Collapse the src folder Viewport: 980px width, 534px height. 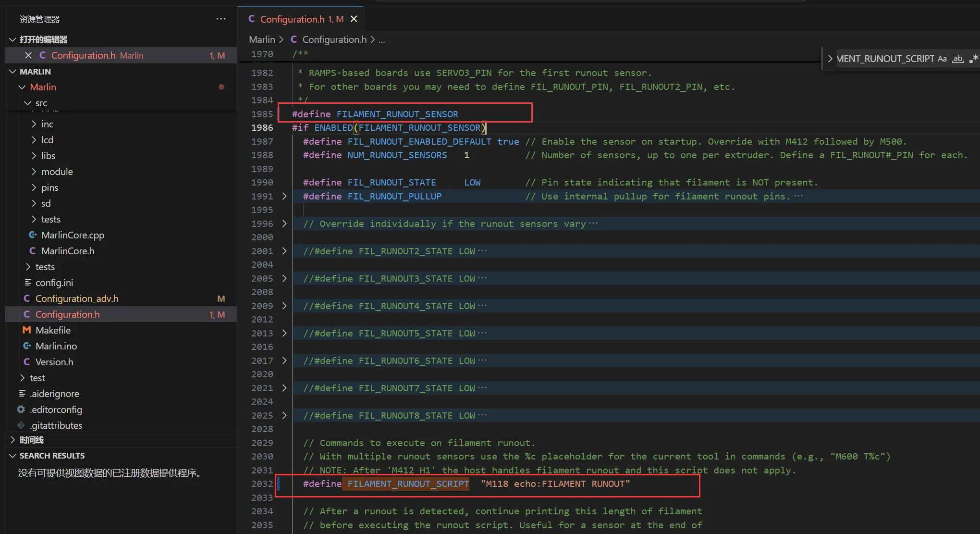[x=28, y=103]
